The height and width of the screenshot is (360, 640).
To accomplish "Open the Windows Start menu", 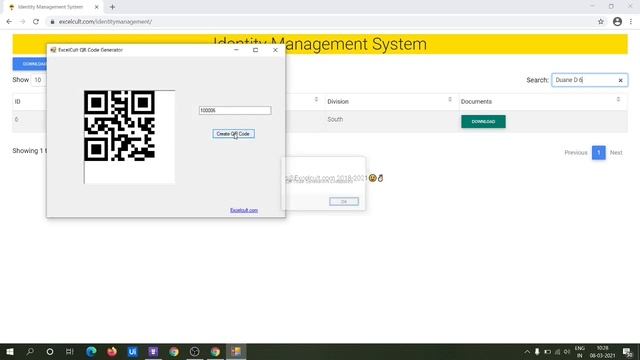I will 10,351.
